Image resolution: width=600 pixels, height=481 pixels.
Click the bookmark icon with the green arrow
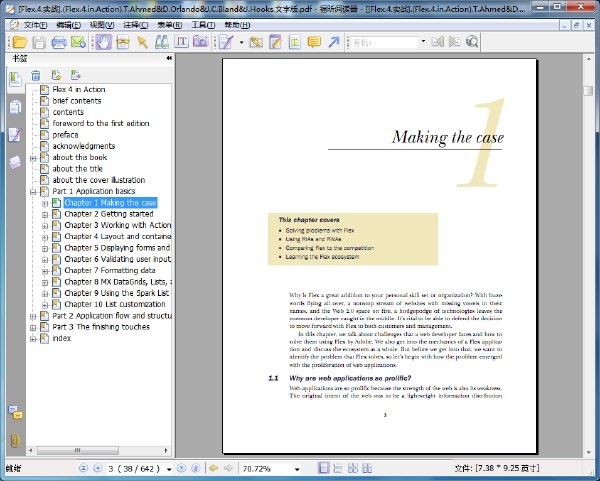[x=76, y=75]
